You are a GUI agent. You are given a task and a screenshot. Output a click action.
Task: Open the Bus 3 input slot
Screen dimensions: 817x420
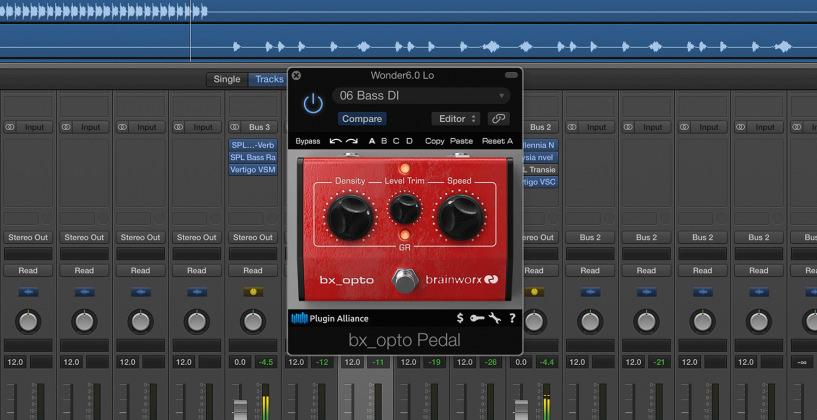pos(259,127)
